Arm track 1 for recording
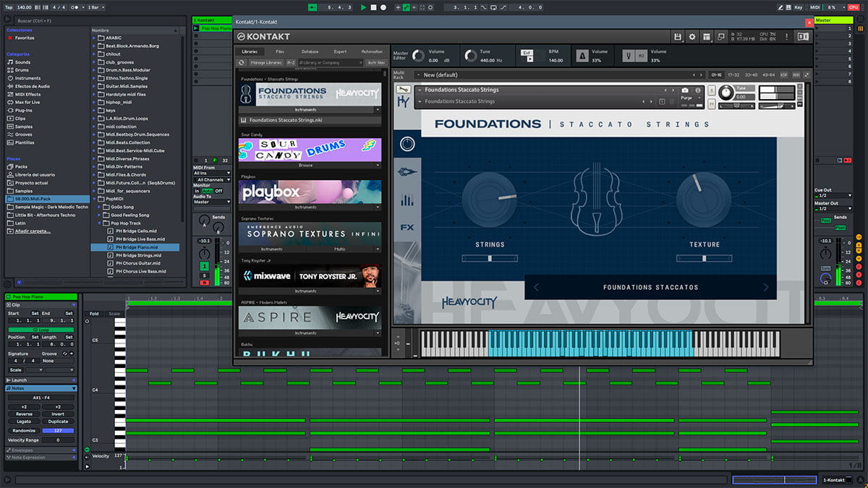Image resolution: width=868 pixels, height=488 pixels. (205, 283)
